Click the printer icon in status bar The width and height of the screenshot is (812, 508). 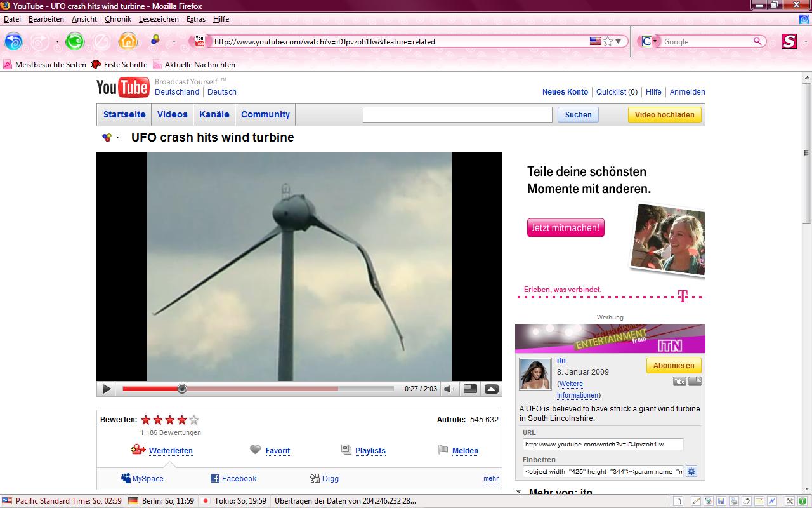pos(734,502)
